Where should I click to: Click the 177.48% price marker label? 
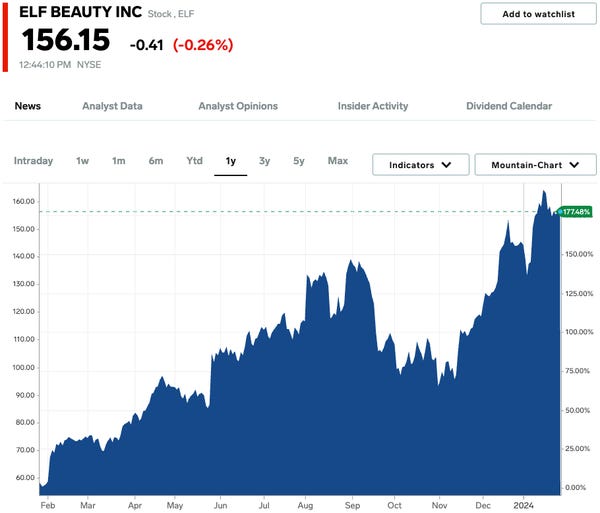pyautogui.click(x=576, y=212)
